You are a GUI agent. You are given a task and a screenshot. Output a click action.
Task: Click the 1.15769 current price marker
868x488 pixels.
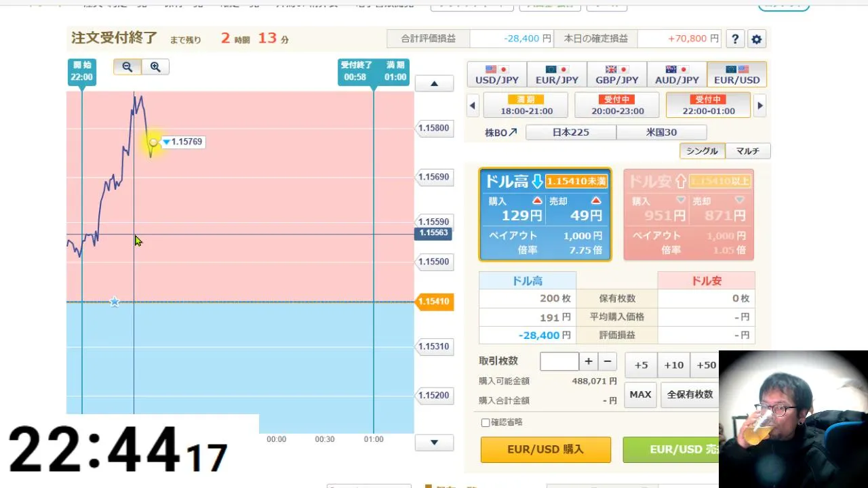182,142
